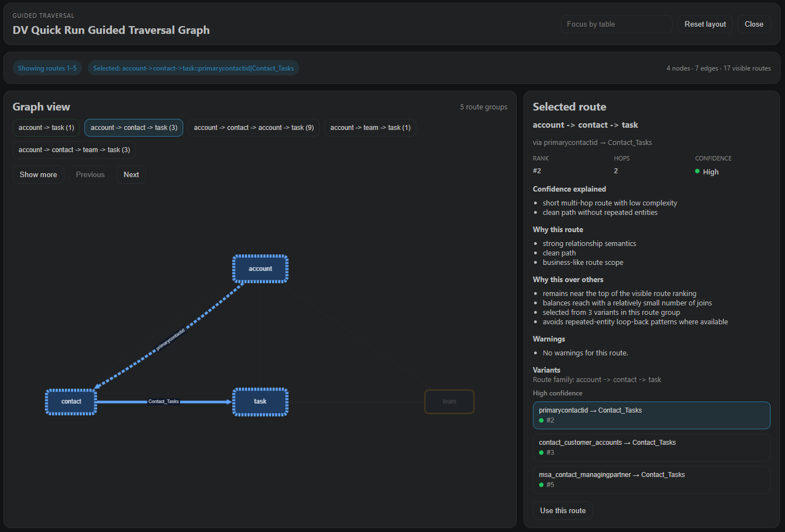Click the dimmed team node

[449, 401]
